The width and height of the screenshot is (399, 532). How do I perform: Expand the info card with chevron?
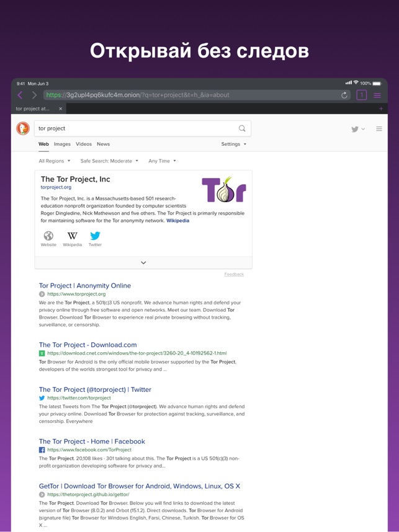click(x=143, y=263)
